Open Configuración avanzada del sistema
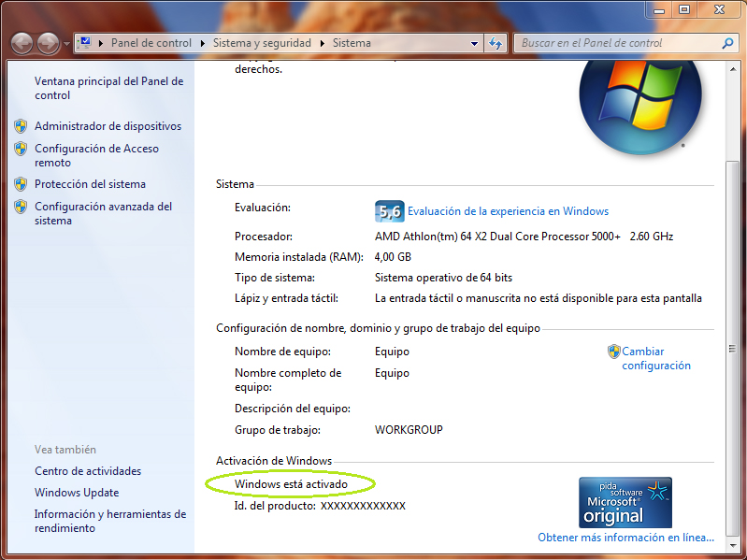This screenshot has height=560, width=747. (x=104, y=213)
